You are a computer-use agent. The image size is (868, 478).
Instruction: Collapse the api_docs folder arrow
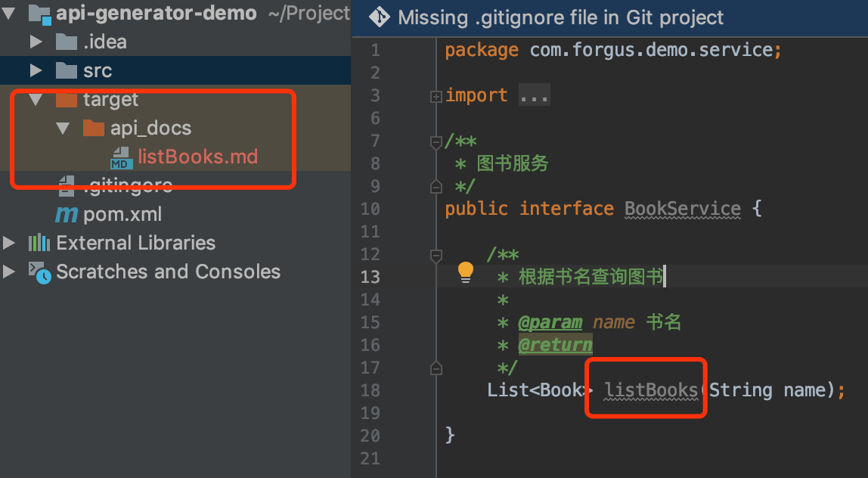(x=63, y=129)
